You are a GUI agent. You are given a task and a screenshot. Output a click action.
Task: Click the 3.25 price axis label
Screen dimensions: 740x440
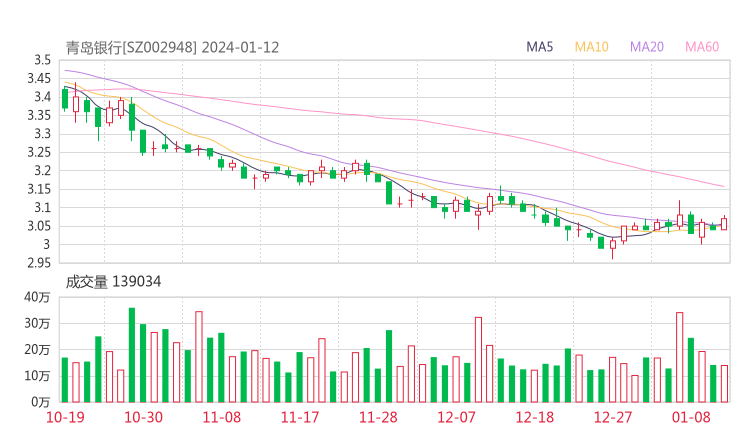(39, 152)
